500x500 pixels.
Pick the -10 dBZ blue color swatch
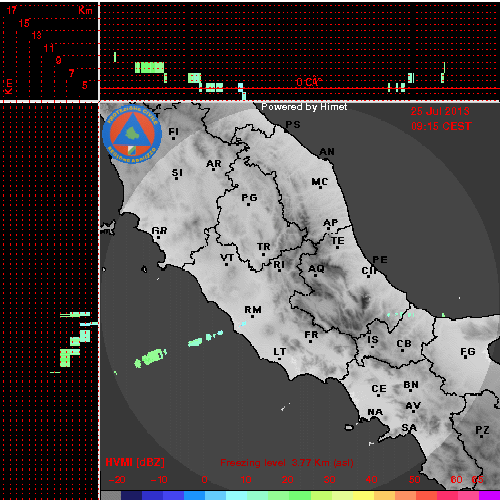153,495
